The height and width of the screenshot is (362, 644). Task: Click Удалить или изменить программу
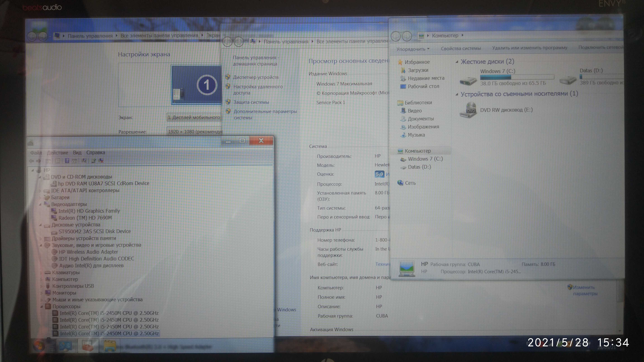(x=530, y=48)
